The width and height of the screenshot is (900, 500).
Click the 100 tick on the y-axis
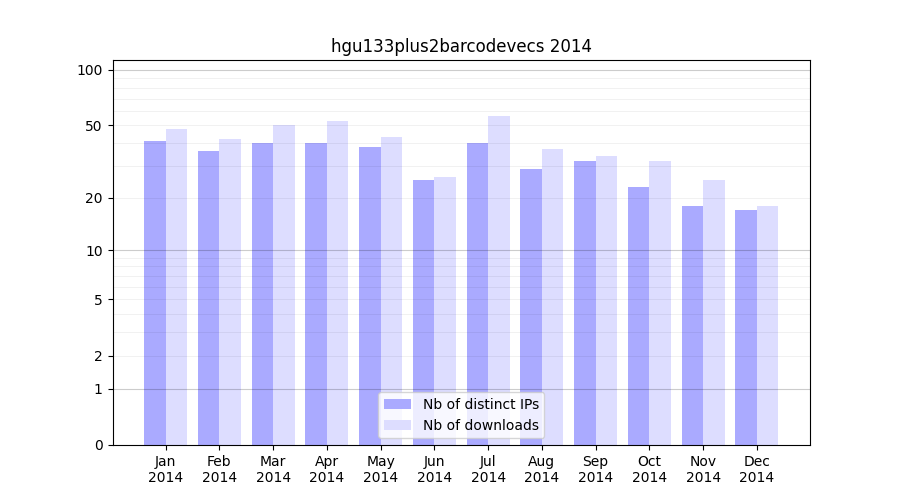(90, 70)
